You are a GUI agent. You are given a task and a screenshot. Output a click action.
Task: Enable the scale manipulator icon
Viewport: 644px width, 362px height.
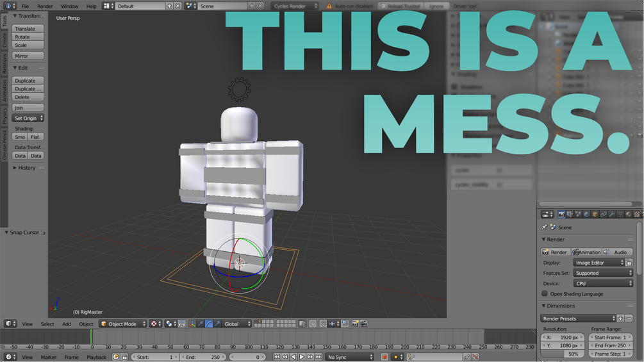pos(217,324)
